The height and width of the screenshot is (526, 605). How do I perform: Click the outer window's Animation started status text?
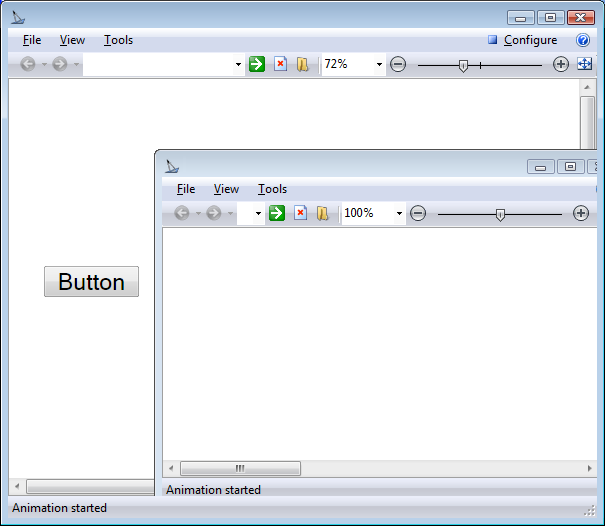59,508
